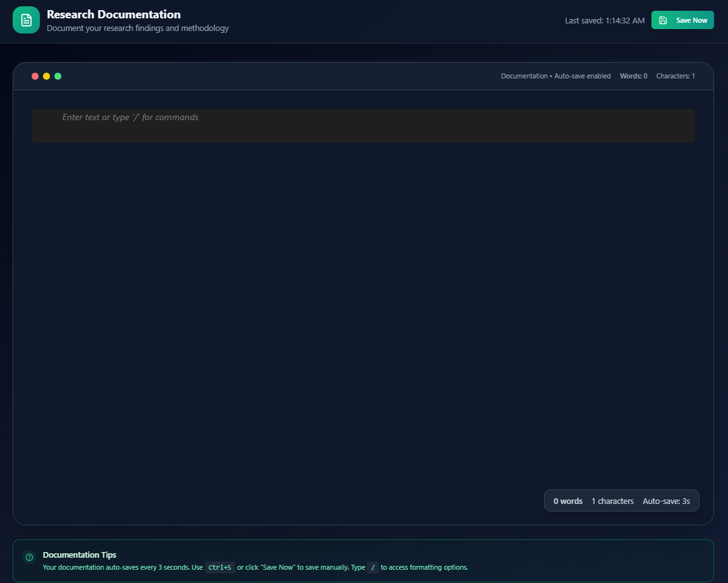This screenshot has width=728, height=583.
Task: Focus the 'Enter text or type' editor field
Action: [x=363, y=126]
